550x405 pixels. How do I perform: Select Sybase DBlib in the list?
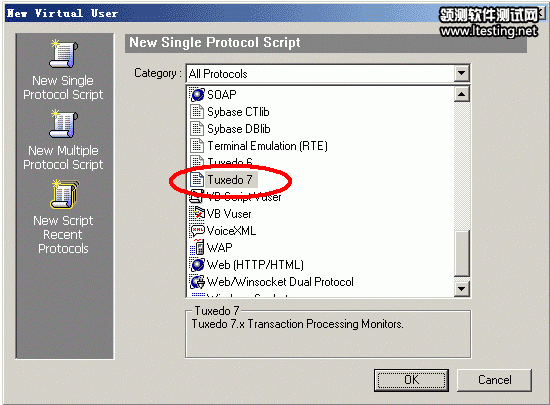[x=239, y=129]
